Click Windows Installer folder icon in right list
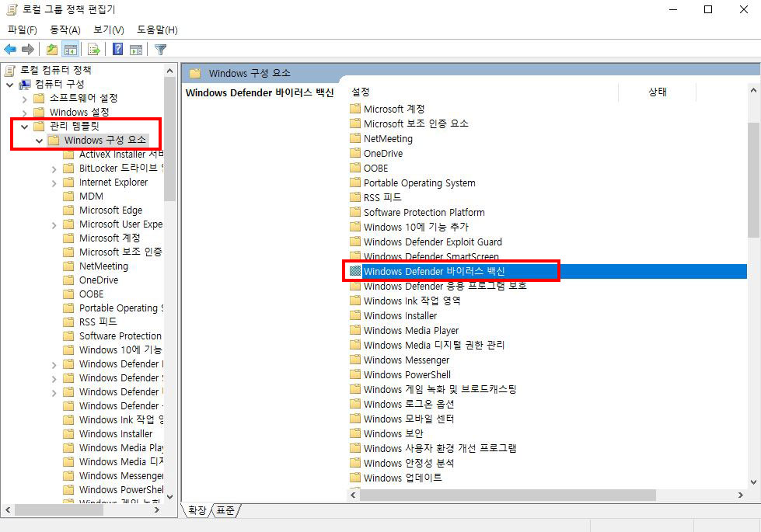 pyautogui.click(x=355, y=315)
